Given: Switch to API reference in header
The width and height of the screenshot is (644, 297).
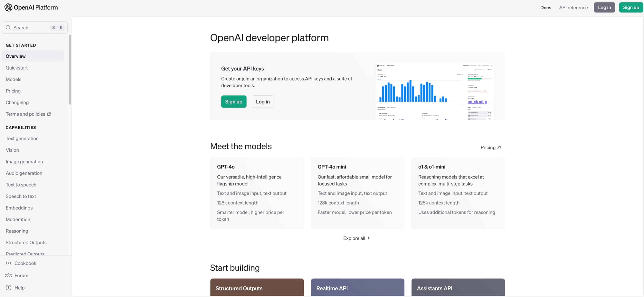Looking at the screenshot, I should click(x=573, y=7).
